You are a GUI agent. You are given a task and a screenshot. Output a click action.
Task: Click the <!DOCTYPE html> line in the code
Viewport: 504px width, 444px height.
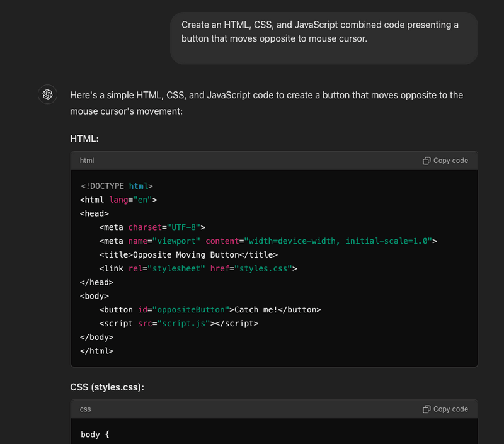pos(117,186)
